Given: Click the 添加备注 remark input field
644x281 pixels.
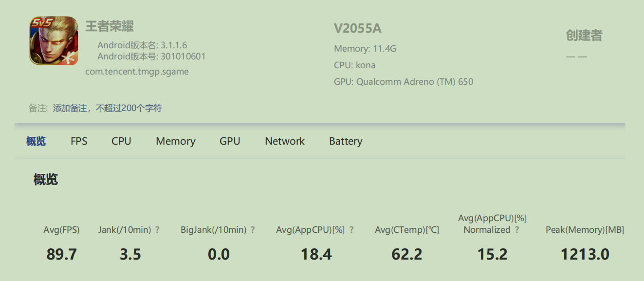Looking at the screenshot, I should click(x=108, y=108).
